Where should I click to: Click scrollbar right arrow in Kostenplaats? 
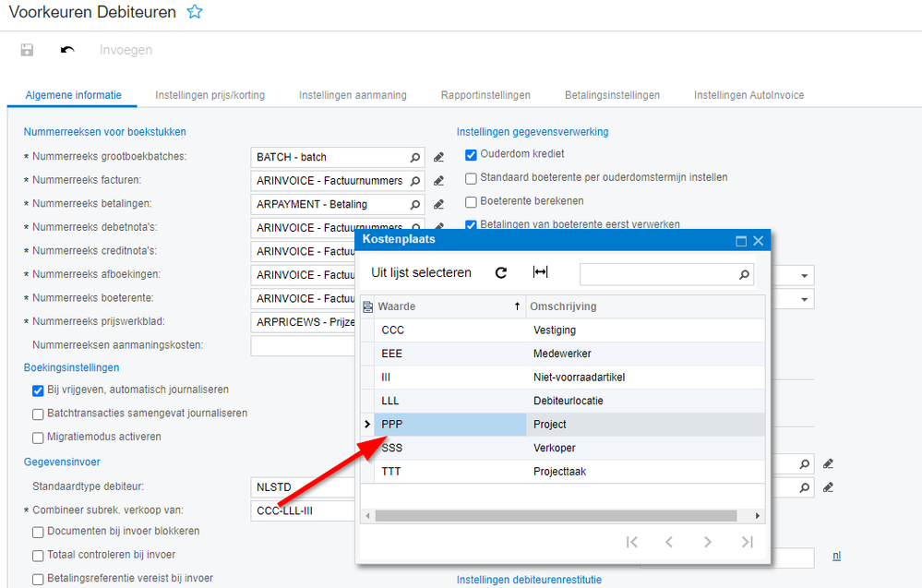pos(758,516)
